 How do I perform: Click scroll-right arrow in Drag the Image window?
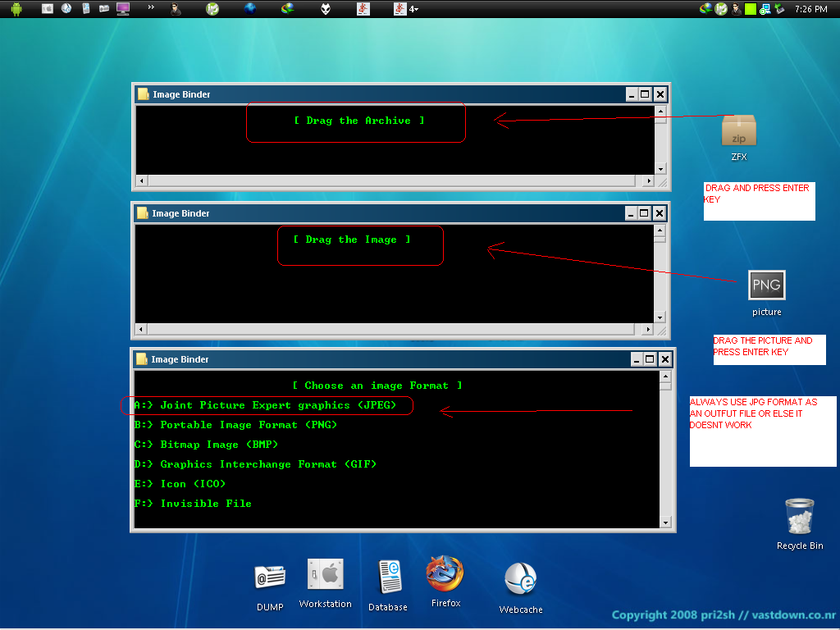[x=648, y=329]
